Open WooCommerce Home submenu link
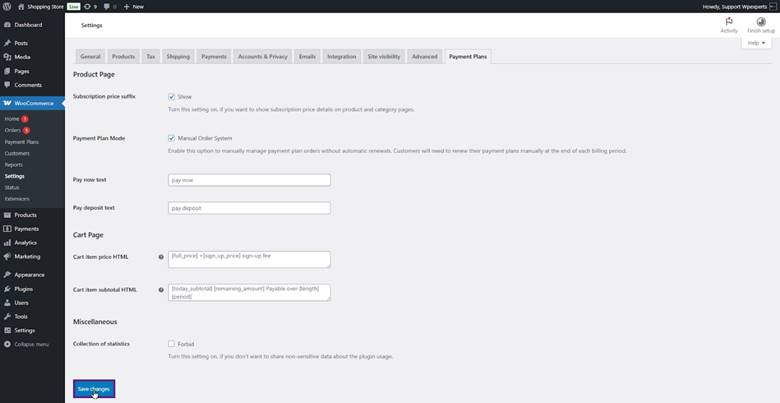This screenshot has width=780, height=403. (12, 119)
